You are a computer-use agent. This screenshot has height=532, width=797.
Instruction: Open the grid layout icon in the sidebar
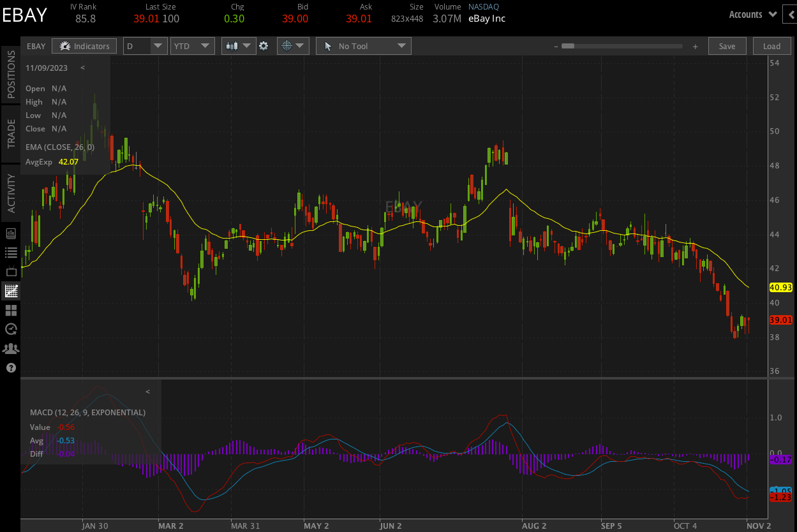(x=10, y=310)
